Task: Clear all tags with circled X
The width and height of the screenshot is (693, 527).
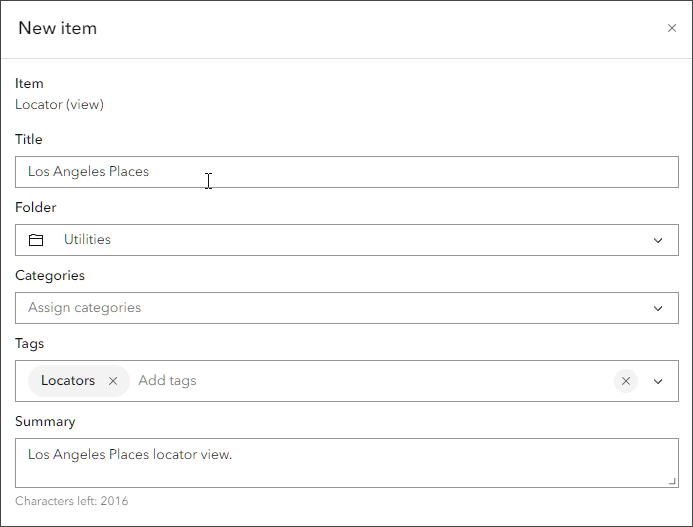Action: click(x=626, y=381)
